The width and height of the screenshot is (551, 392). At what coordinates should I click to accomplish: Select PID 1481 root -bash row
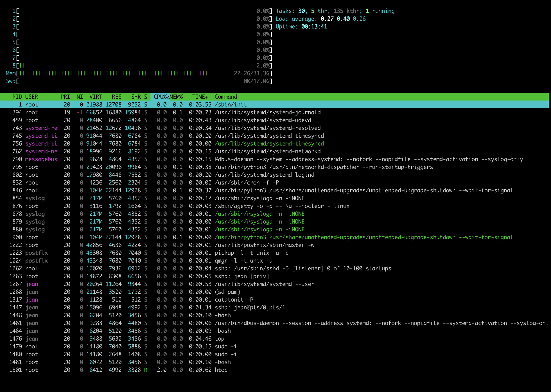(274, 362)
